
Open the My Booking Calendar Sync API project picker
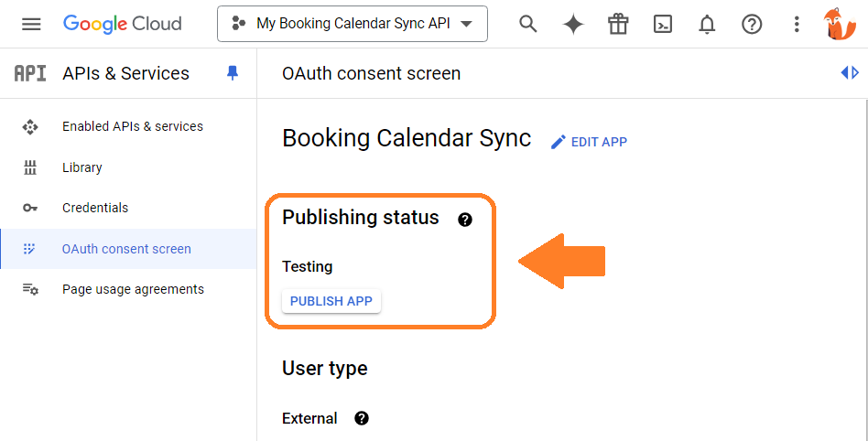[353, 24]
